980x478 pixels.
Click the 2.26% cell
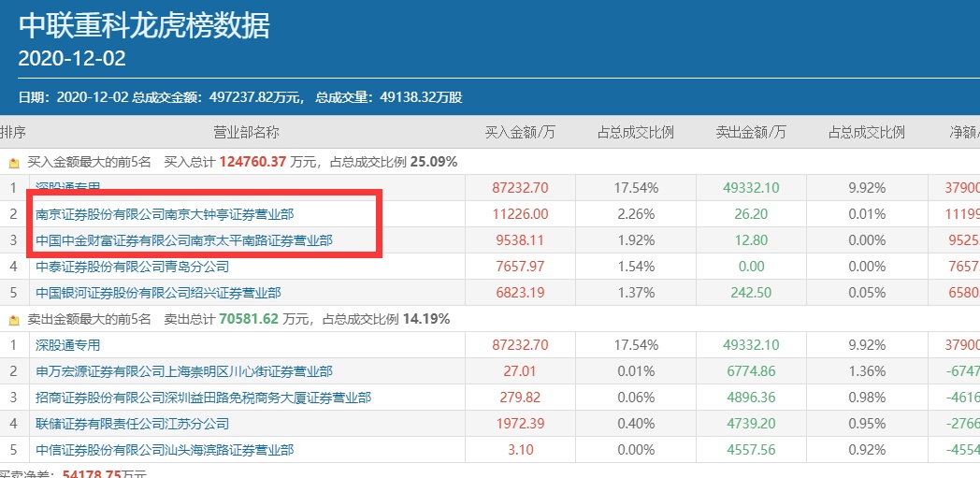click(636, 214)
